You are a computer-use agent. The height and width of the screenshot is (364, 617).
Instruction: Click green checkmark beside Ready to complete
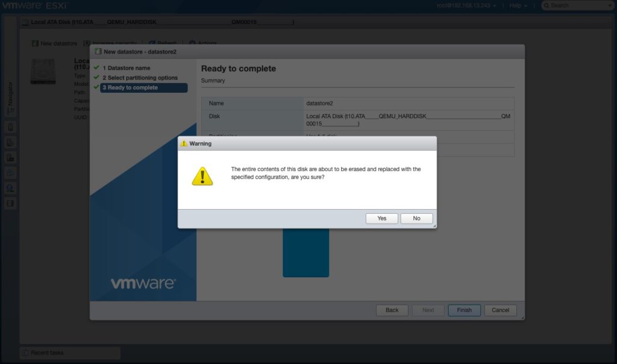pyautogui.click(x=96, y=87)
